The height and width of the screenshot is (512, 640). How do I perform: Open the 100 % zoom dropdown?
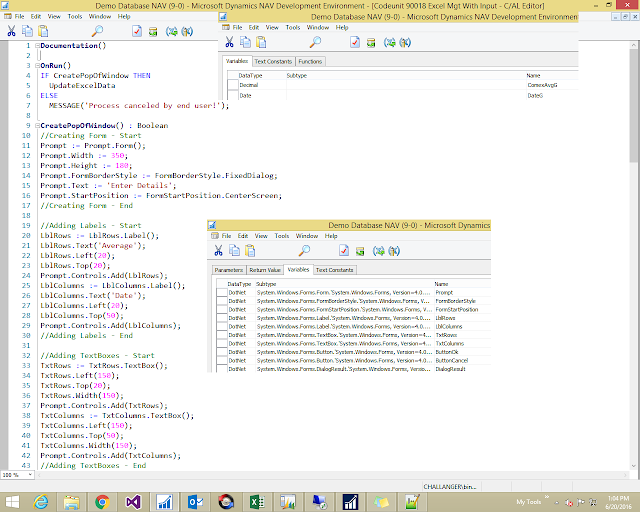(x=30, y=475)
